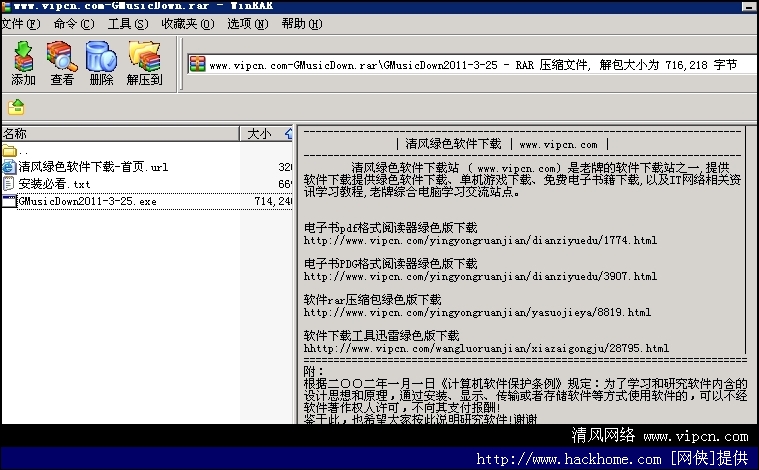Select 清风绿色软件下载-首页.url file

(93, 167)
